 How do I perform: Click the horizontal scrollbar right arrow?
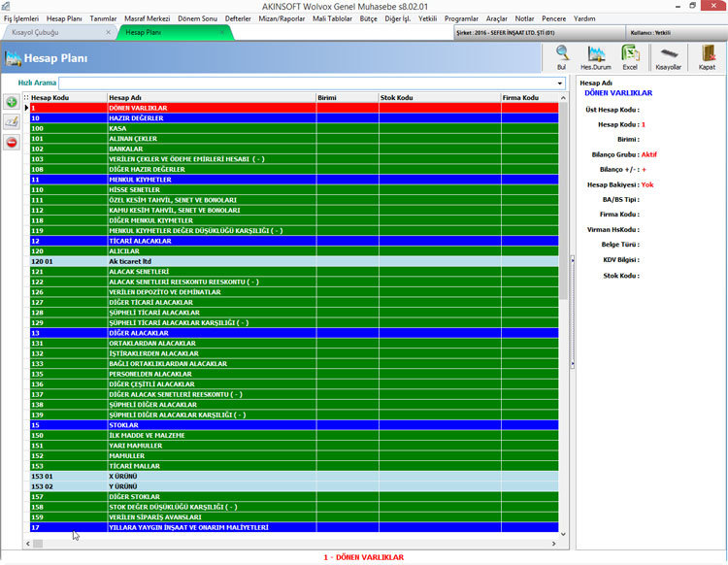553,544
